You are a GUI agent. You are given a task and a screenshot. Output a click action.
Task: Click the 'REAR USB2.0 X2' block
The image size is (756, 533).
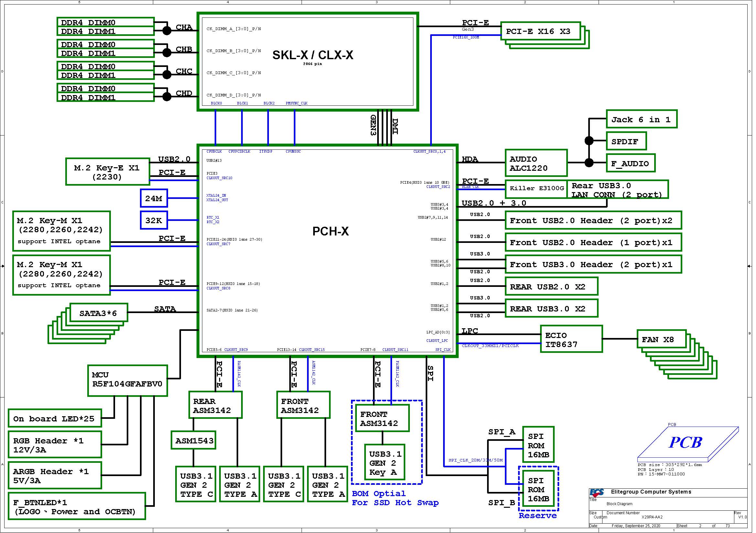pyautogui.click(x=551, y=287)
